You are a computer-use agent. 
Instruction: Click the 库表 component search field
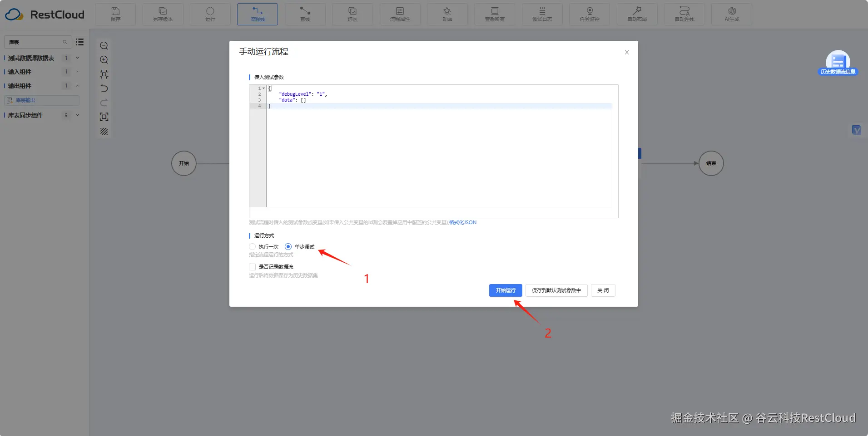point(38,42)
